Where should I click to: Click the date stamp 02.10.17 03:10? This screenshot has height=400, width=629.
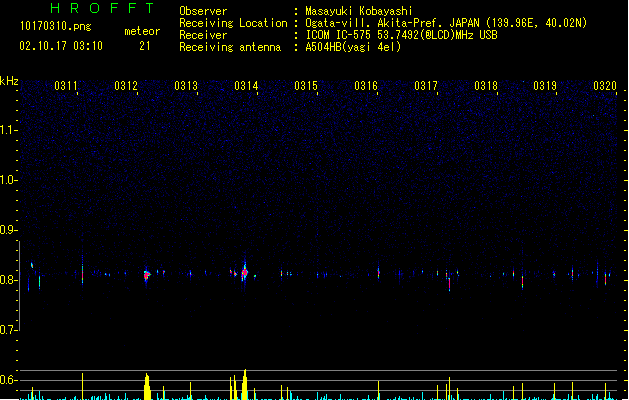61,46
